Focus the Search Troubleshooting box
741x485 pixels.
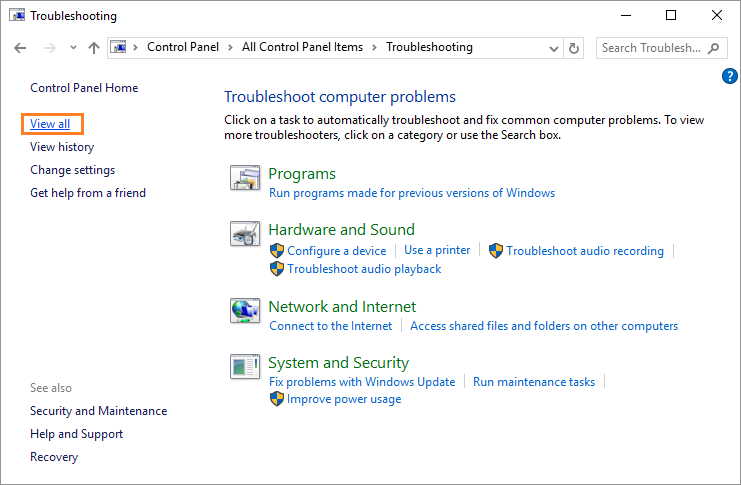click(662, 48)
